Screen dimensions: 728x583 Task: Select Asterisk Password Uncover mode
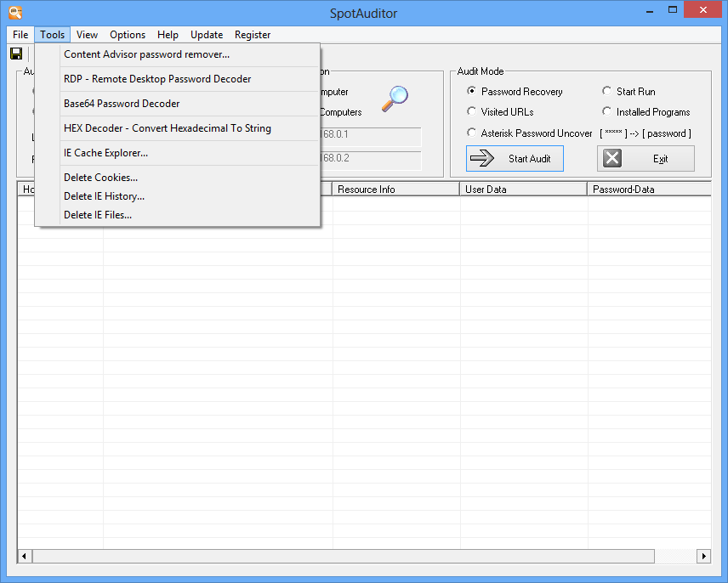point(530,133)
